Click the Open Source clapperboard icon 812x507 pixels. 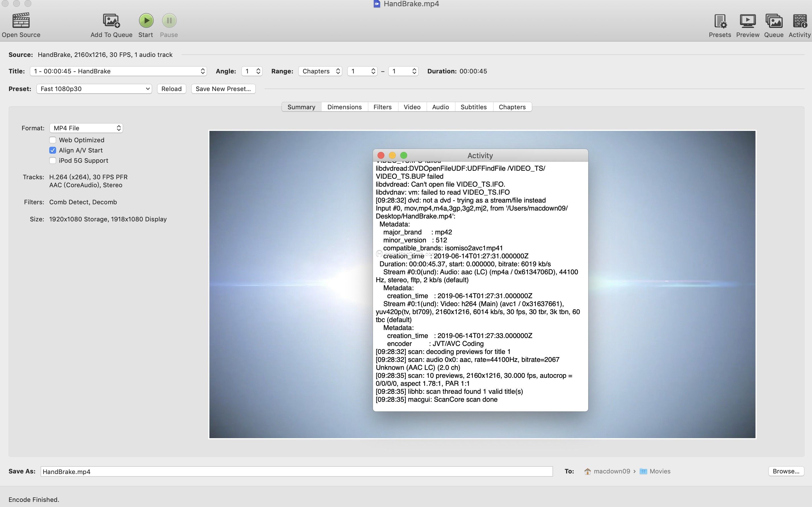(21, 20)
